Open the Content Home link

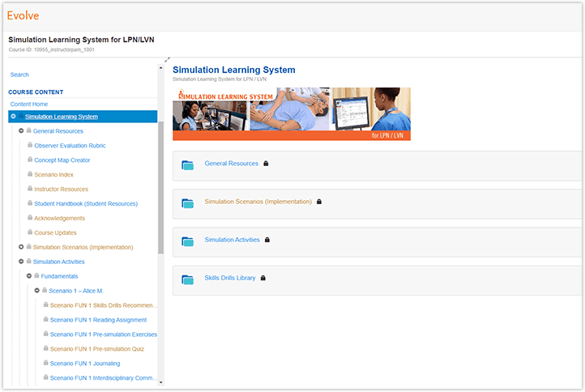(29, 104)
